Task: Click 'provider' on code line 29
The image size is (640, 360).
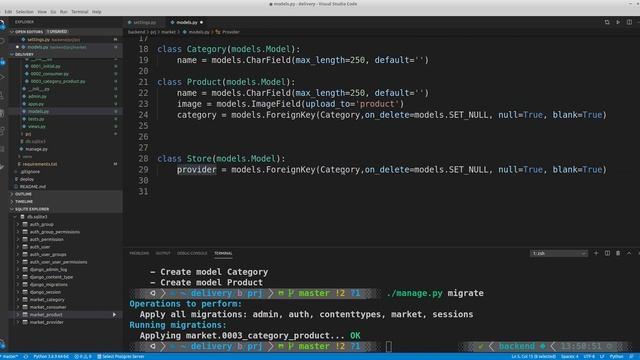Action: pos(196,169)
